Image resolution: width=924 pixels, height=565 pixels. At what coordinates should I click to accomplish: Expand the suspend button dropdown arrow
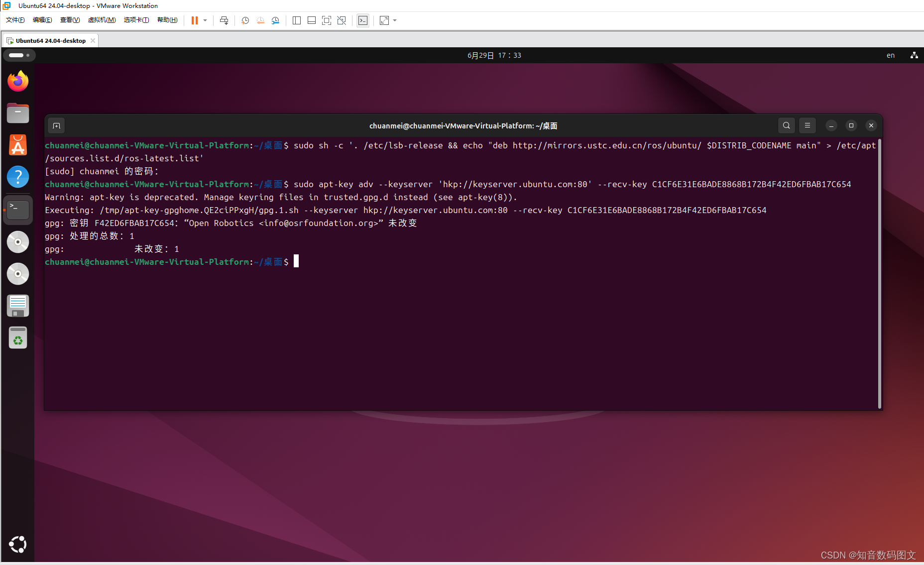pyautogui.click(x=205, y=20)
